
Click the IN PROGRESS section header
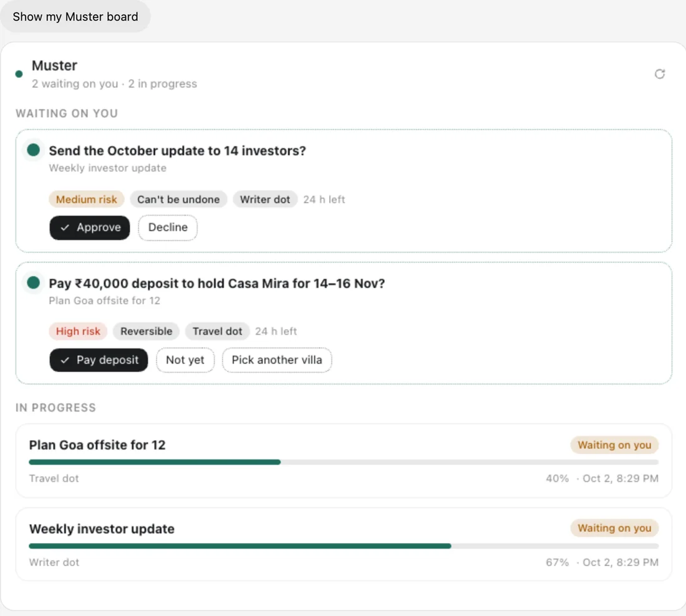pyautogui.click(x=56, y=408)
